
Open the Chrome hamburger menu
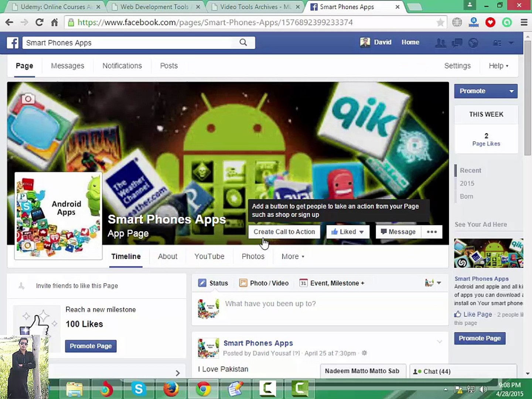pyautogui.click(x=524, y=23)
